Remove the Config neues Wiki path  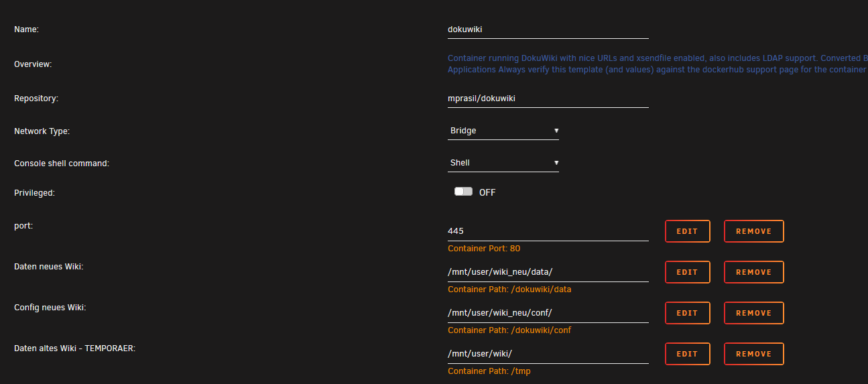754,313
